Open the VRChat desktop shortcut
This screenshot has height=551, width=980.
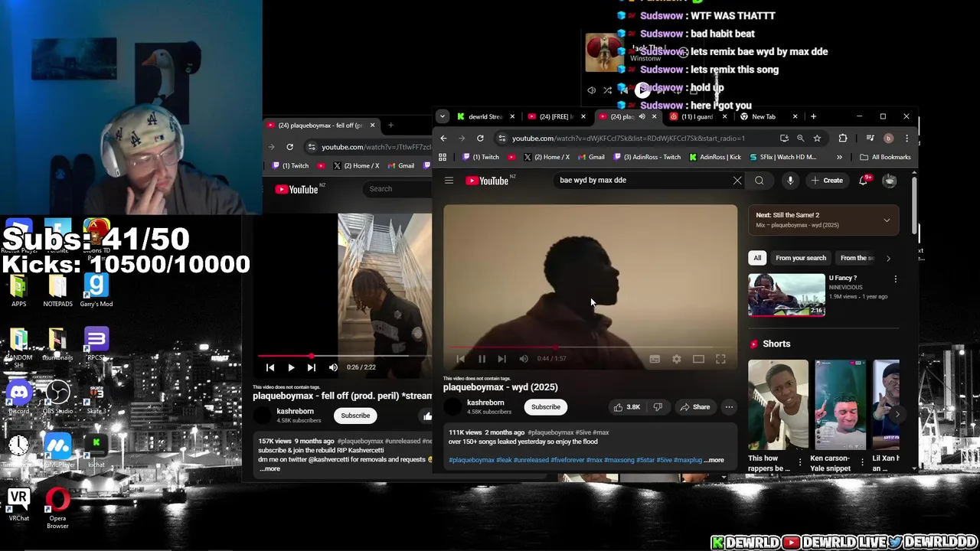[x=19, y=506]
